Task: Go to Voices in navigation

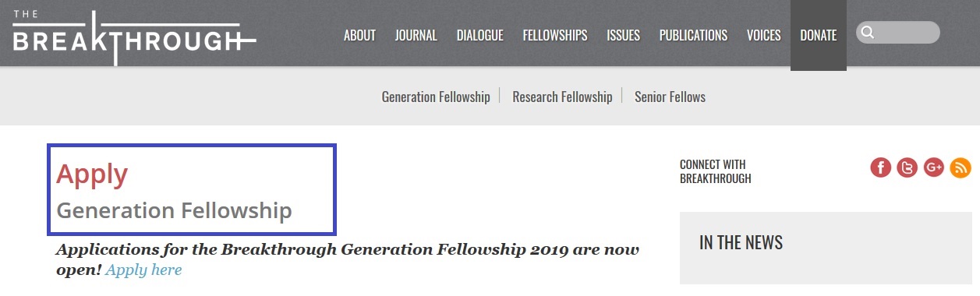Action: [763, 35]
